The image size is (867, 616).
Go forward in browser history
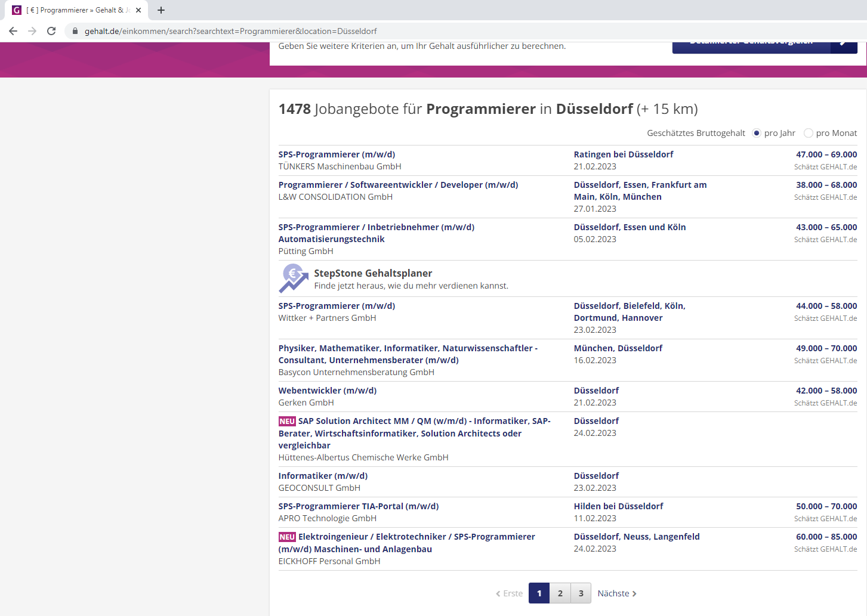point(32,31)
